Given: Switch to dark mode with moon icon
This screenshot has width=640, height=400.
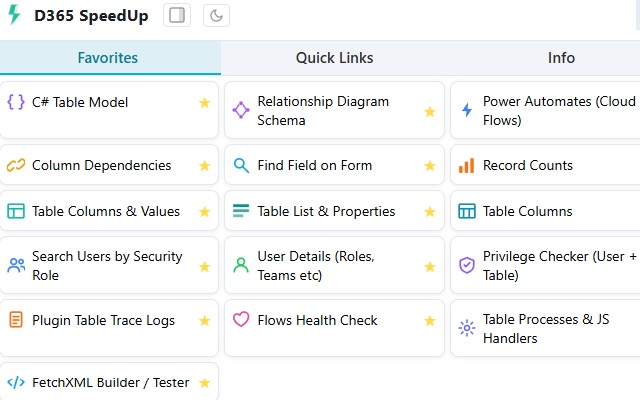Looking at the screenshot, I should [216, 16].
